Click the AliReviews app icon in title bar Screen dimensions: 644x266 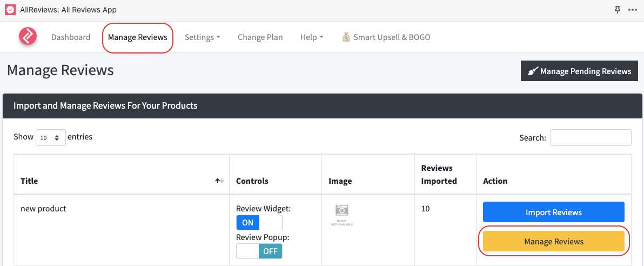click(10, 10)
